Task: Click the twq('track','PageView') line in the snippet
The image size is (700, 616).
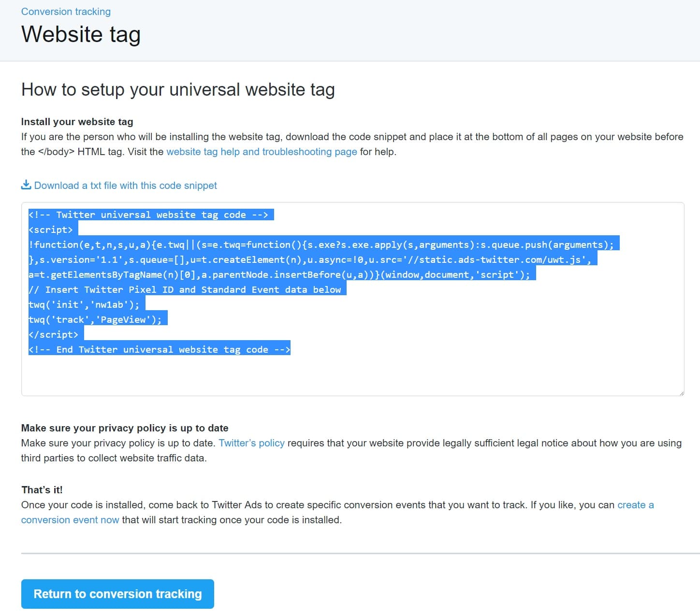Action: [96, 319]
